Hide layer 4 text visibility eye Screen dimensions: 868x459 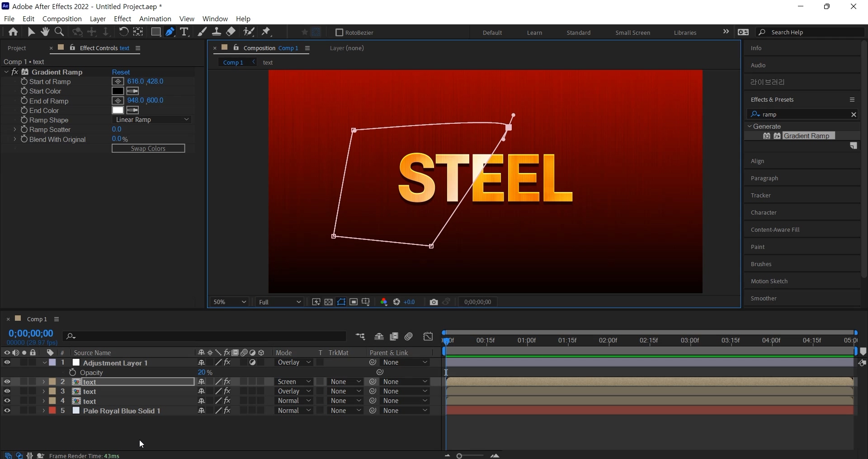(7, 401)
